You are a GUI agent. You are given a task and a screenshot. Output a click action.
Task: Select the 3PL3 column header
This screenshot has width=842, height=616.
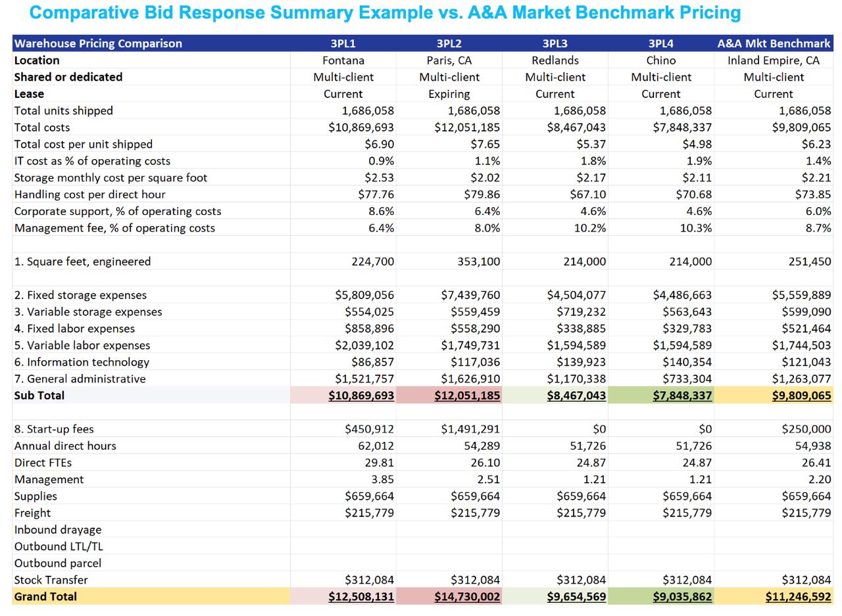(555, 43)
